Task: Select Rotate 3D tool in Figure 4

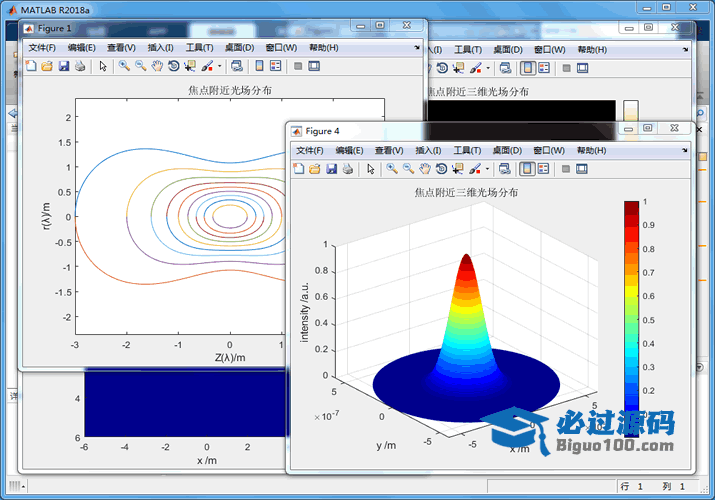Action: [x=441, y=169]
